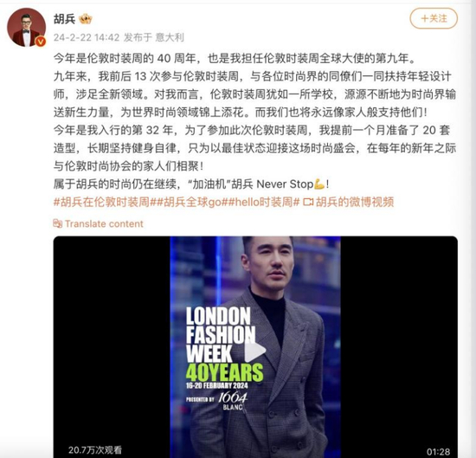The image size is (476, 458).
Task: Open the 胡兵 username link
Action: (x=64, y=19)
